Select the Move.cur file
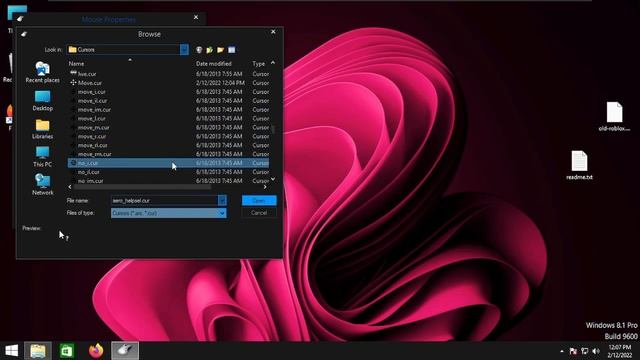Image resolution: width=640 pixels, height=360 pixels. point(90,83)
